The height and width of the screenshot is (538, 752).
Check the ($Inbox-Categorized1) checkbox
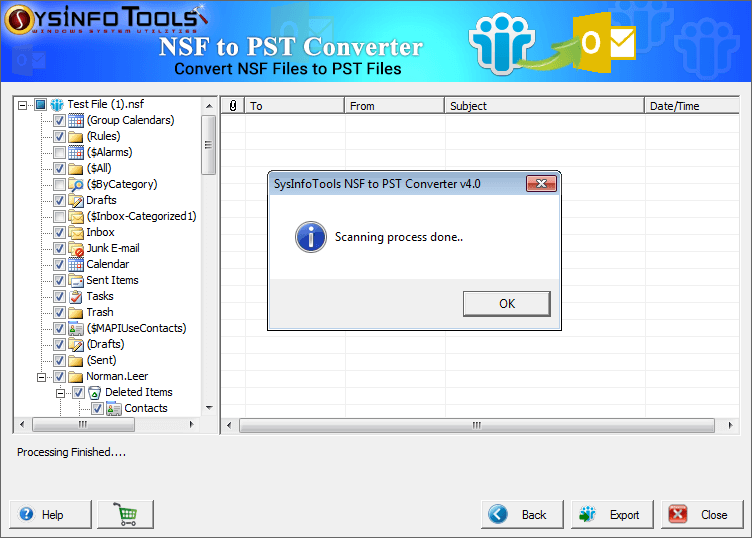click(x=59, y=216)
